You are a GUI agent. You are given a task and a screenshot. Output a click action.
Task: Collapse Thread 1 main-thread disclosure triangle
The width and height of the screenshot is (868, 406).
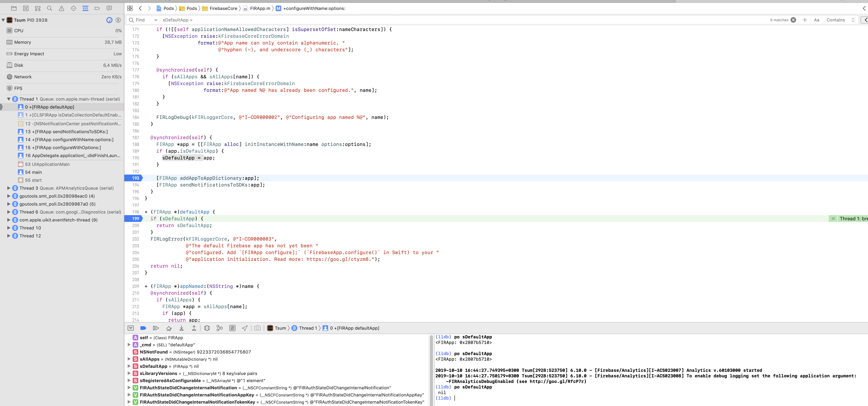pyautogui.click(x=9, y=99)
